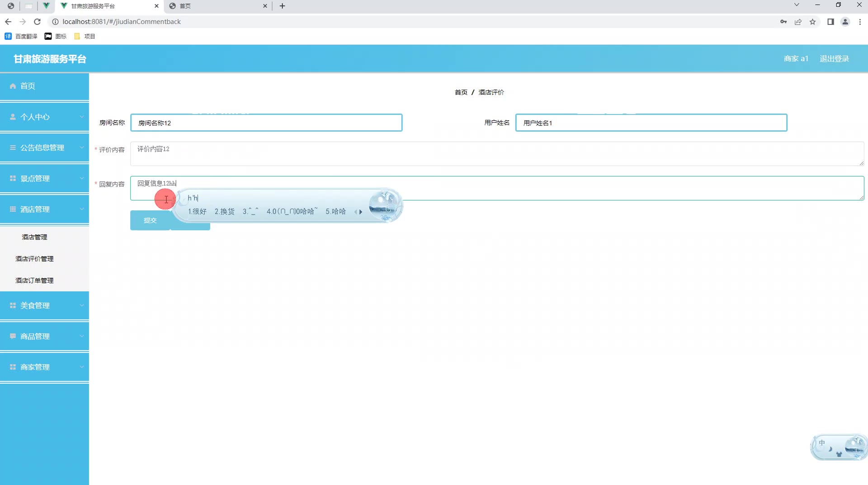The image size is (868, 485).
Task: Click the browser address bar URL
Action: pos(122,22)
